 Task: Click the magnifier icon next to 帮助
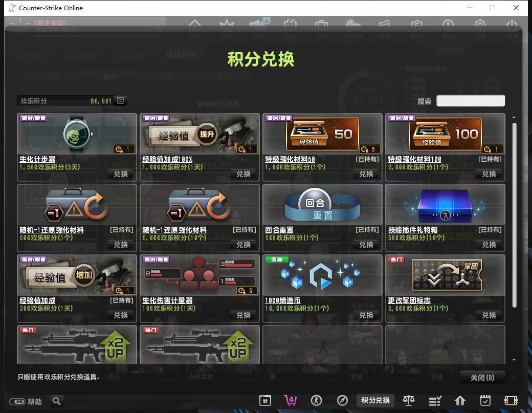57,401
